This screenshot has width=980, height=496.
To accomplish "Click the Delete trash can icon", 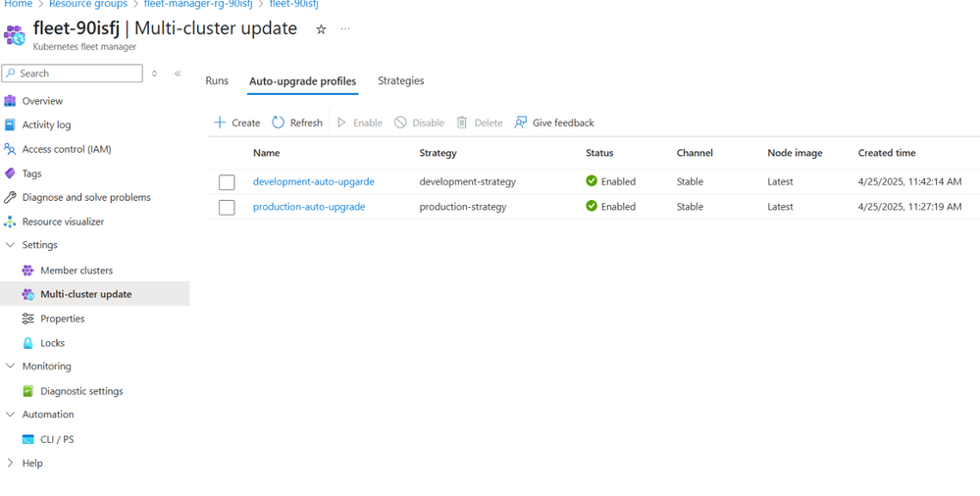I will [462, 123].
